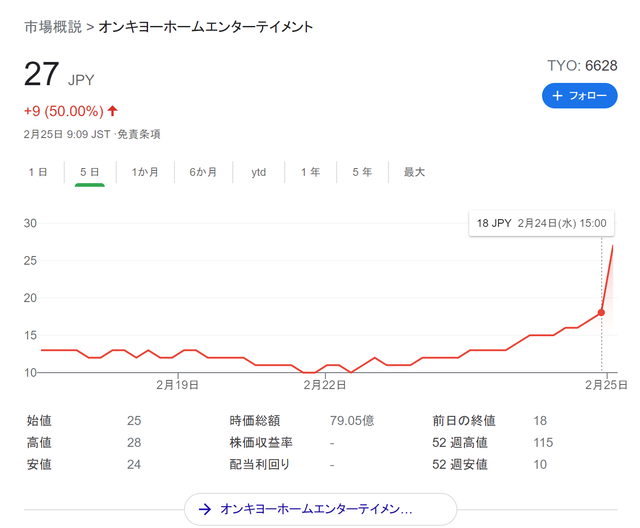
Task: Switch chart to 6か月 range
Action: (x=203, y=172)
